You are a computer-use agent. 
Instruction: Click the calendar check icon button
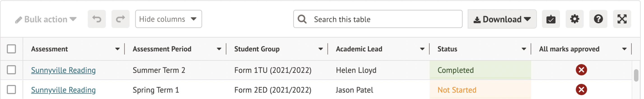pos(551,19)
